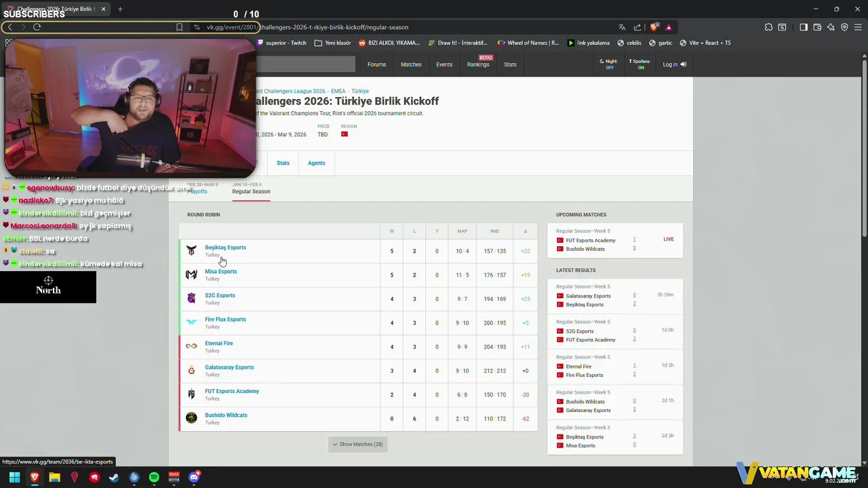Open the Events menu item

click(x=444, y=64)
